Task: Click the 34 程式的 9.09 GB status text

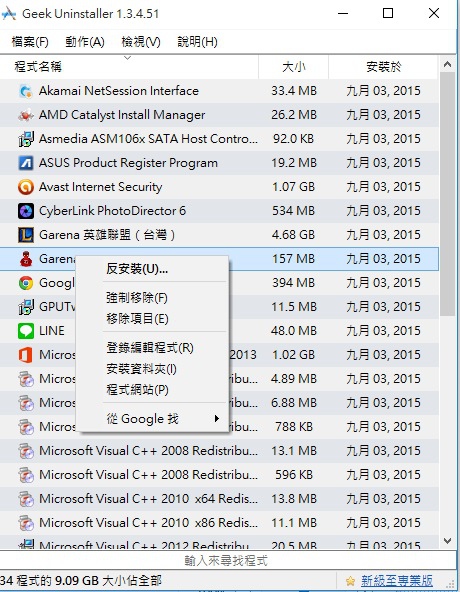Action: 81,581
